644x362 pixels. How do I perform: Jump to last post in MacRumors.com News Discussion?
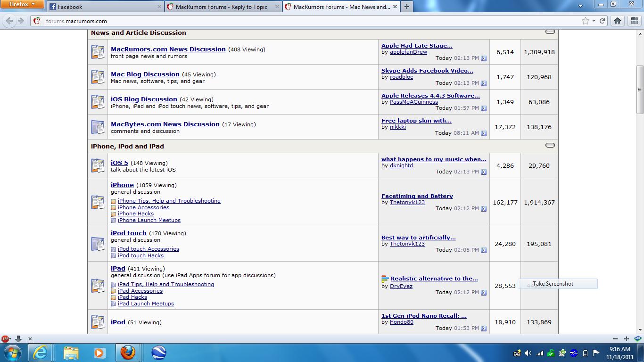coord(484,58)
